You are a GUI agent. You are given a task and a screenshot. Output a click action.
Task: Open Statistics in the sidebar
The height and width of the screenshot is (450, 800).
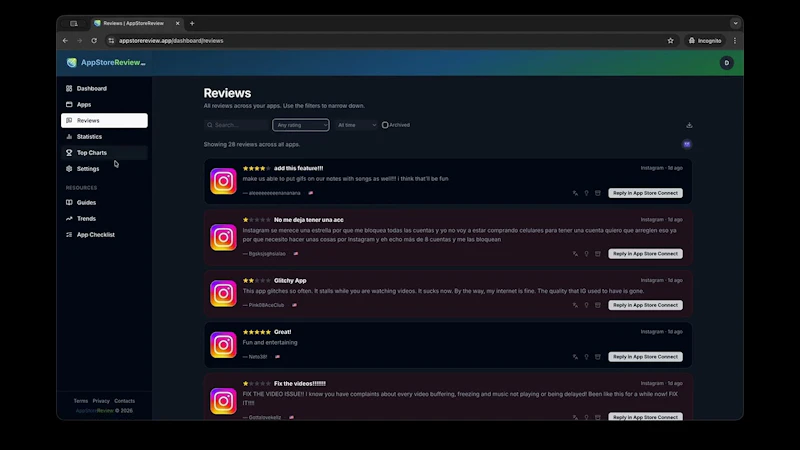(104, 137)
